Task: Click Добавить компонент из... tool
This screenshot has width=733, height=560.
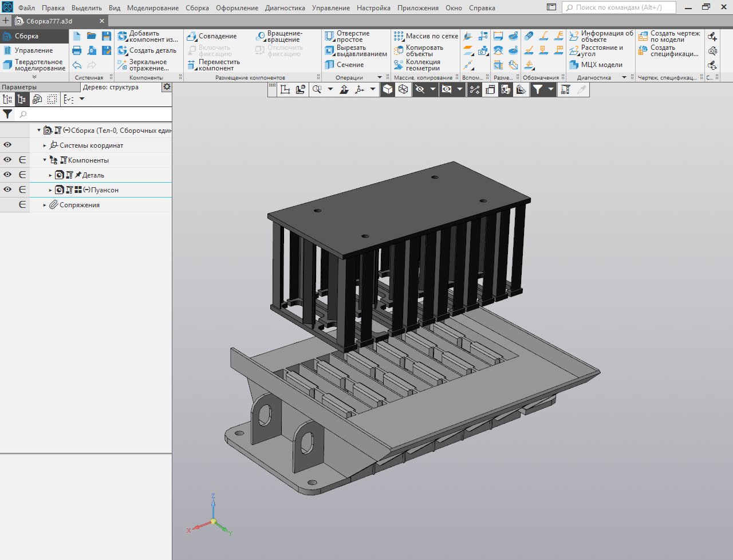Action: coord(148,36)
